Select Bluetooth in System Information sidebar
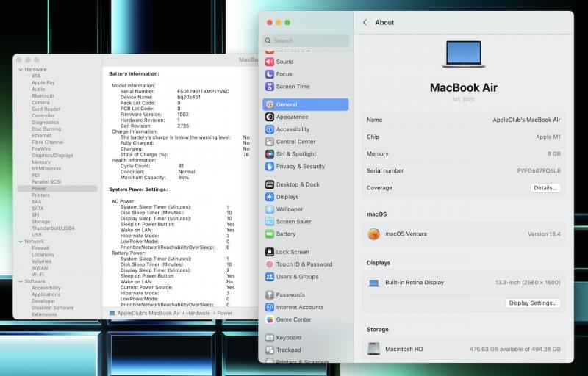Screen dimensions: 588x376 point(43,95)
